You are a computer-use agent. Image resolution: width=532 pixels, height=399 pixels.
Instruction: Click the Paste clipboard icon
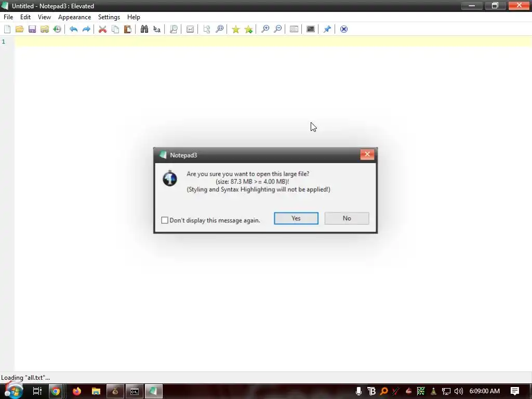(128, 29)
